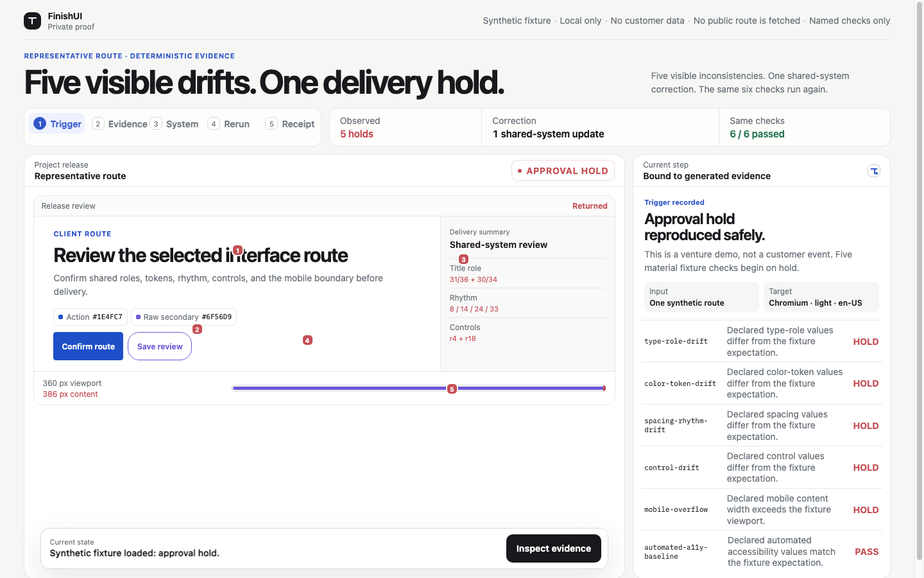924x578 pixels.
Task: Click the blue Action #1E4FC7 color chip
Action: pos(90,317)
